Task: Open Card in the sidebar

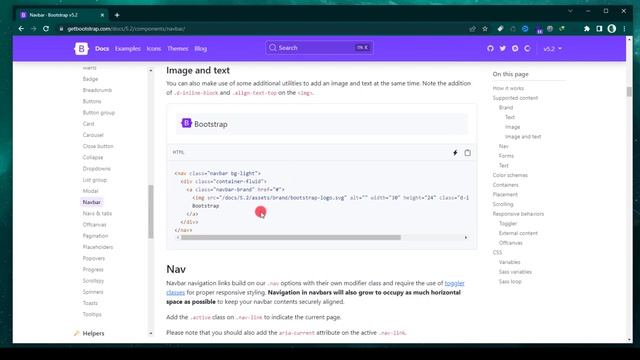Action: click(88, 124)
